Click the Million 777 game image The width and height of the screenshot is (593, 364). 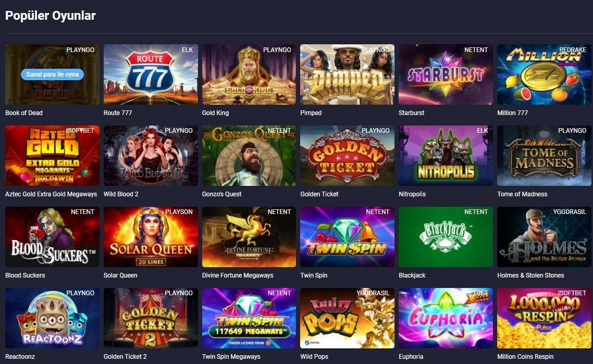click(x=544, y=74)
